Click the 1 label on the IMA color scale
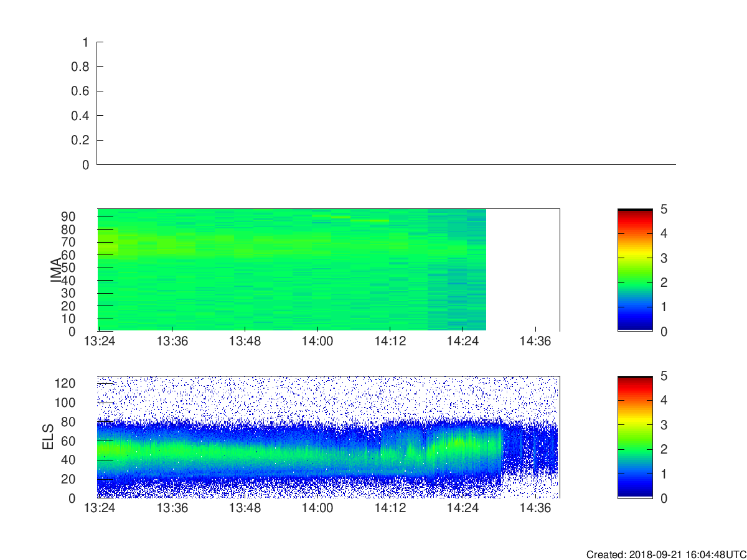 (x=664, y=307)
